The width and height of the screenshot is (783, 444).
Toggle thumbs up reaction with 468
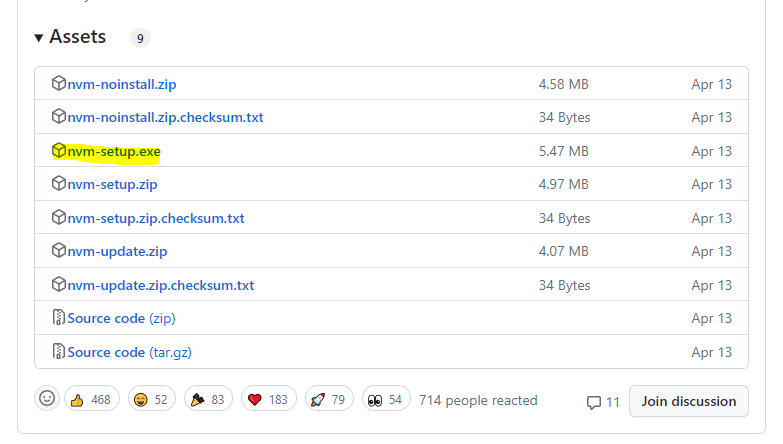point(92,399)
